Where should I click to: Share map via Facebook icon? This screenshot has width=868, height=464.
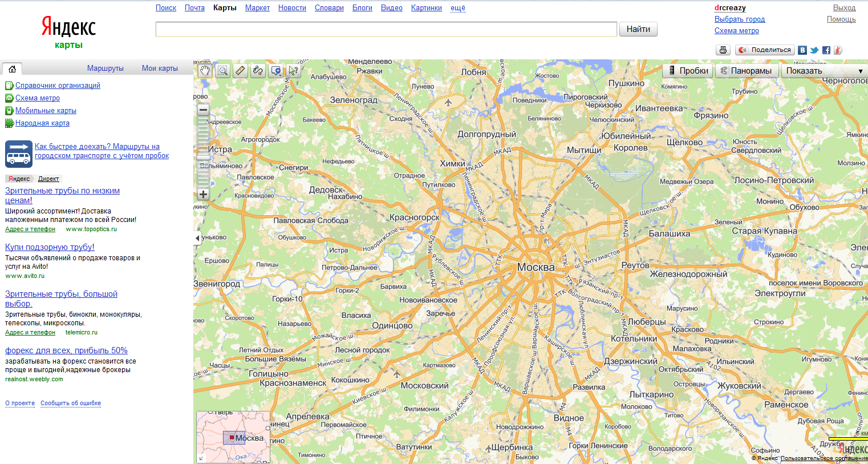click(x=826, y=50)
